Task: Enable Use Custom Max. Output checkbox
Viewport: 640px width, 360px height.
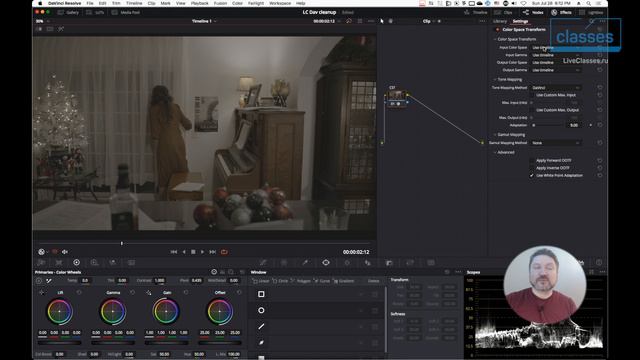Action: [532, 110]
